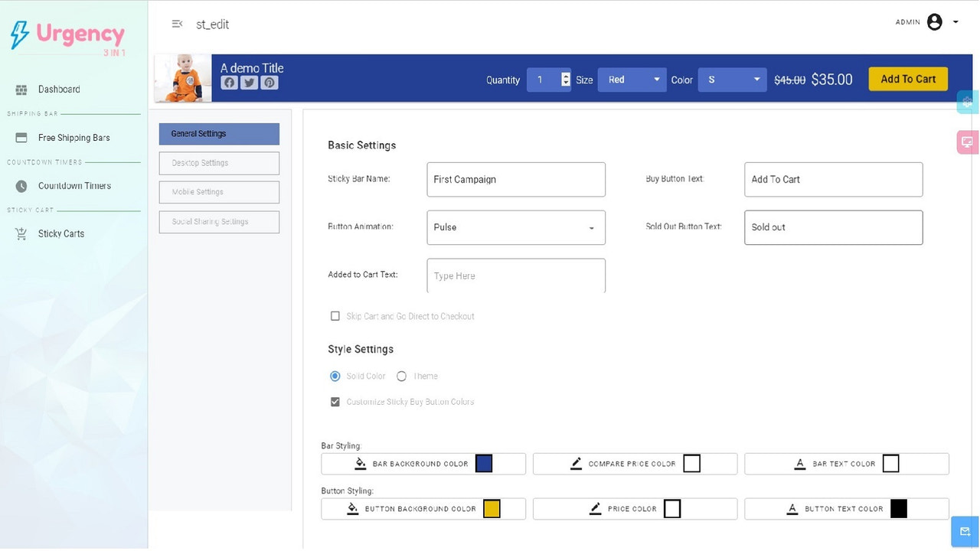Click the Sold Out Button Text field
Viewport: 980px width, 551px height.
point(834,227)
